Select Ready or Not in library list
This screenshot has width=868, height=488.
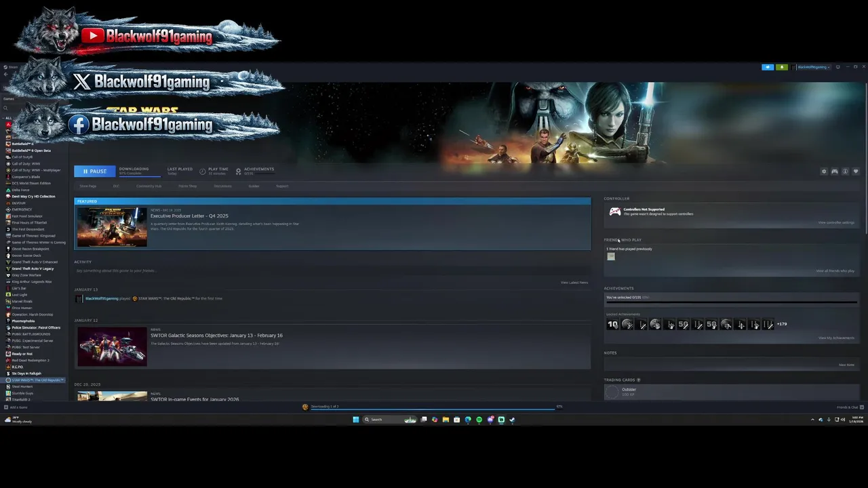(22, 354)
